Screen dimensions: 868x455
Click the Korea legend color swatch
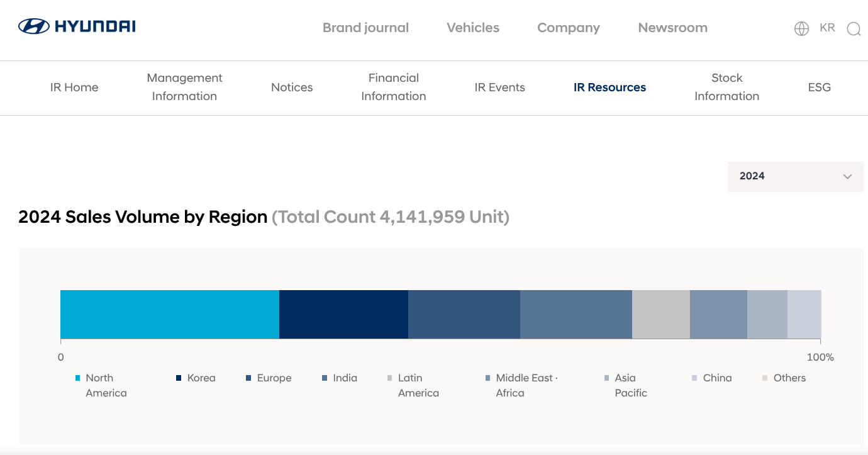click(x=179, y=378)
